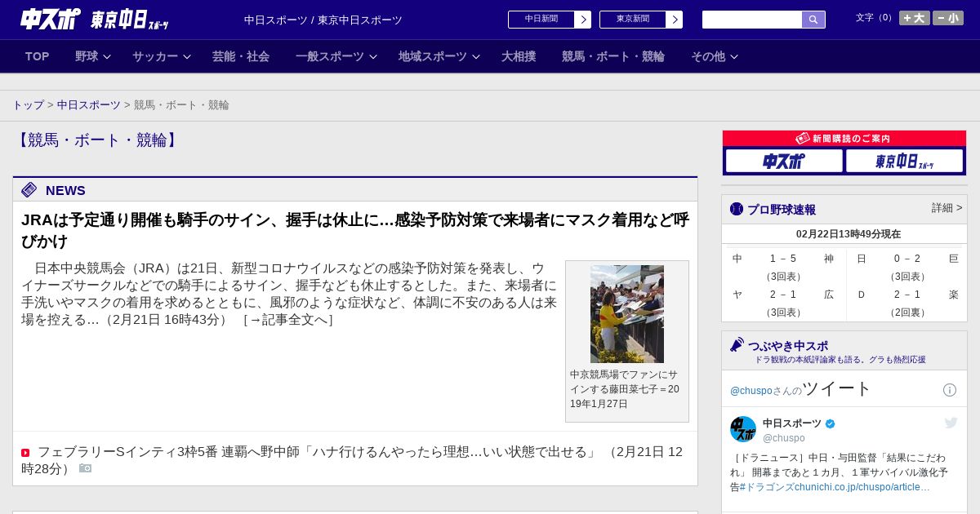Click the トップ breadcrumb link
Viewport: 980px width, 514px height.
click(28, 105)
